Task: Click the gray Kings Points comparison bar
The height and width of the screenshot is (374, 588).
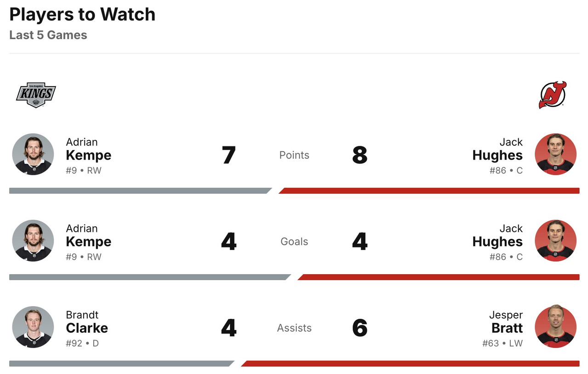Action: tap(138, 190)
